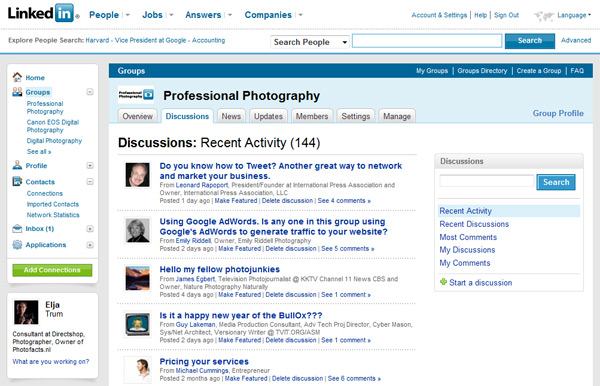The image size is (600, 386).
Task: Click the green plus icon beside Start a discussion
Action: (x=443, y=282)
